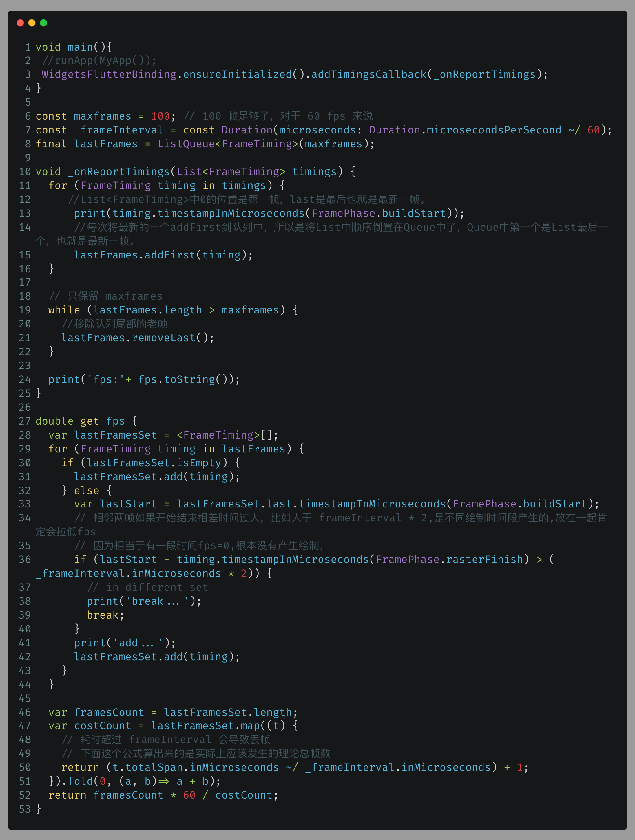Click the red number 100 on line 6
This screenshot has width=635, height=840.
160,116
